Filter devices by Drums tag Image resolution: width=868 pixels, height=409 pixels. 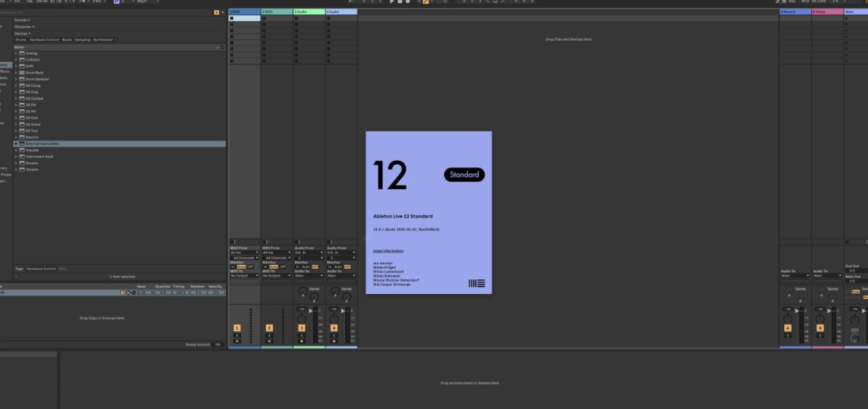tap(21, 39)
